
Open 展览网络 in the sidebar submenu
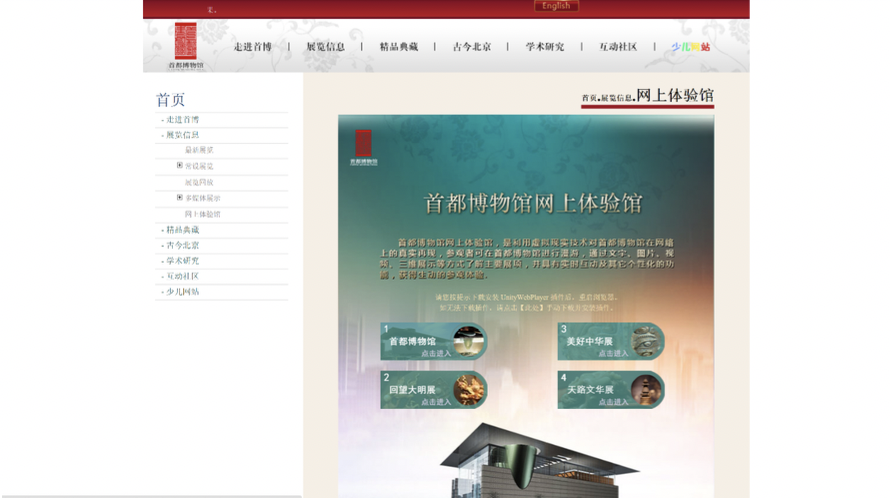199,183
